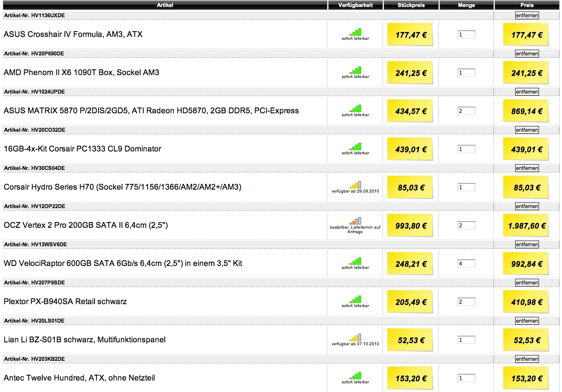The image size is (562, 392).
Task: Click unit price 205,49 € sticky note
Action: (x=410, y=302)
